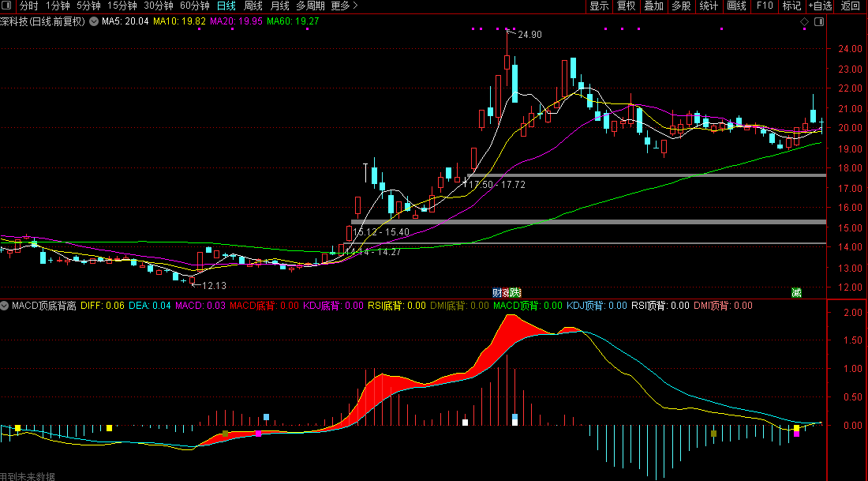Click the DIFF: 0.06 value
The width and height of the screenshot is (868, 481).
(x=103, y=306)
